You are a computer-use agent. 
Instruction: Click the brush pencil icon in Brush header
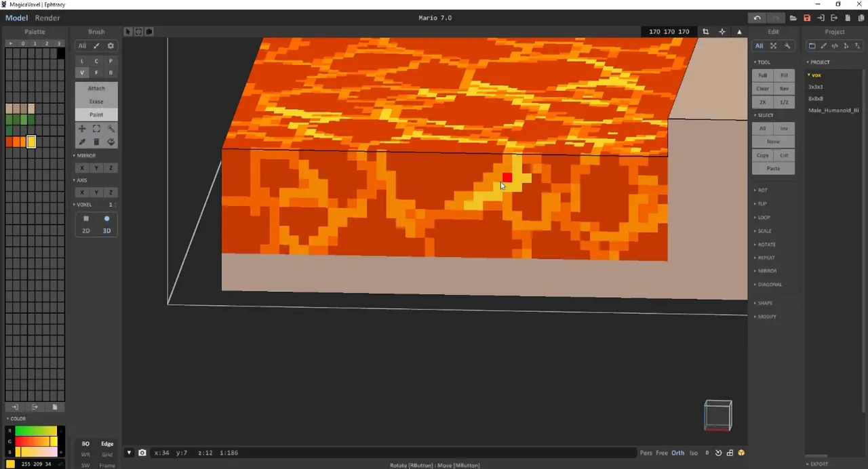click(x=96, y=46)
